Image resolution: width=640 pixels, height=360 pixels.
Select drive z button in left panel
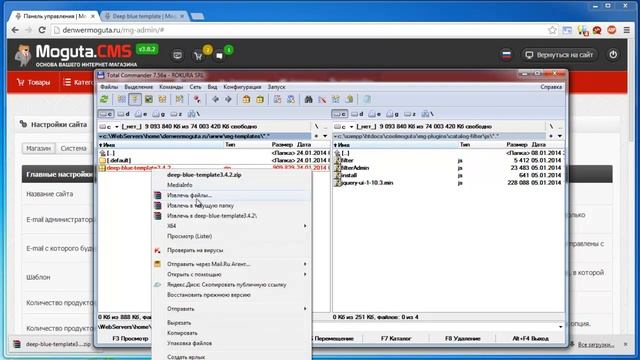coord(176,114)
